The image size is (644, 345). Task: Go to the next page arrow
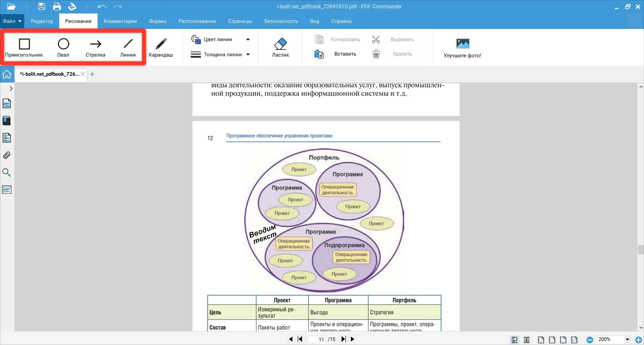[352, 339]
